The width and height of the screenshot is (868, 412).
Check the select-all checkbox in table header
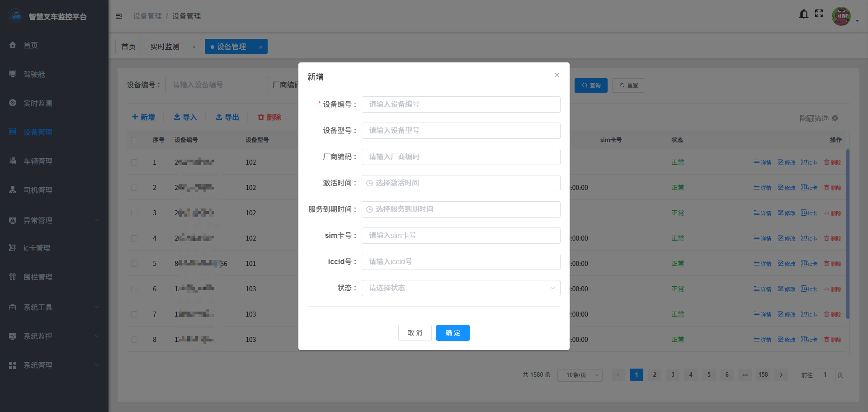coord(134,140)
